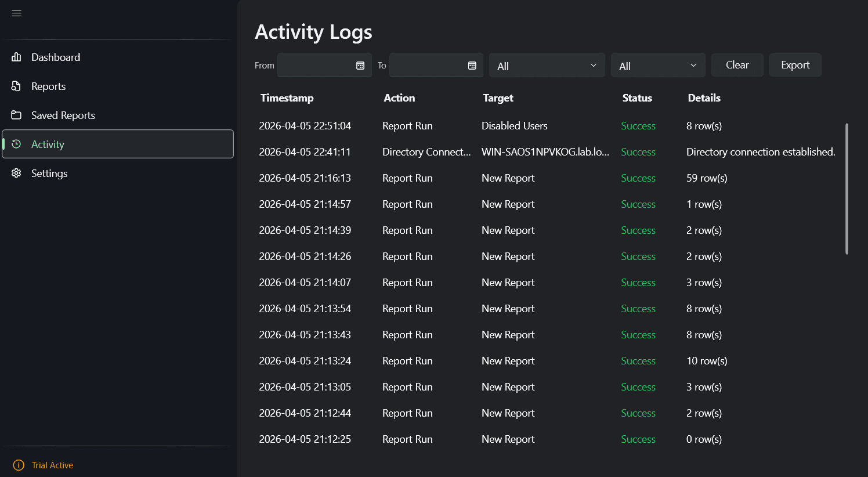Click the Trial Active link
Screen dimensions: 868x477
(x=52, y=465)
